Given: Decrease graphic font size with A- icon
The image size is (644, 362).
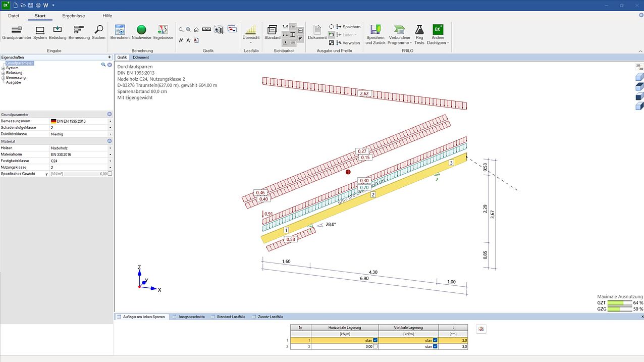Looking at the screenshot, I should coord(189,40).
